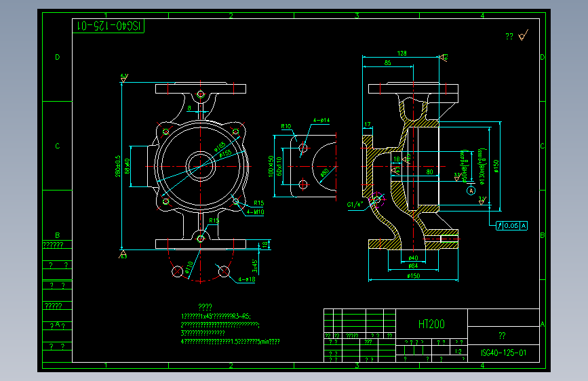Select technical note line ending R3~R5
Image resolution: width=588 pixels, height=381 pixels.
(x=216, y=316)
